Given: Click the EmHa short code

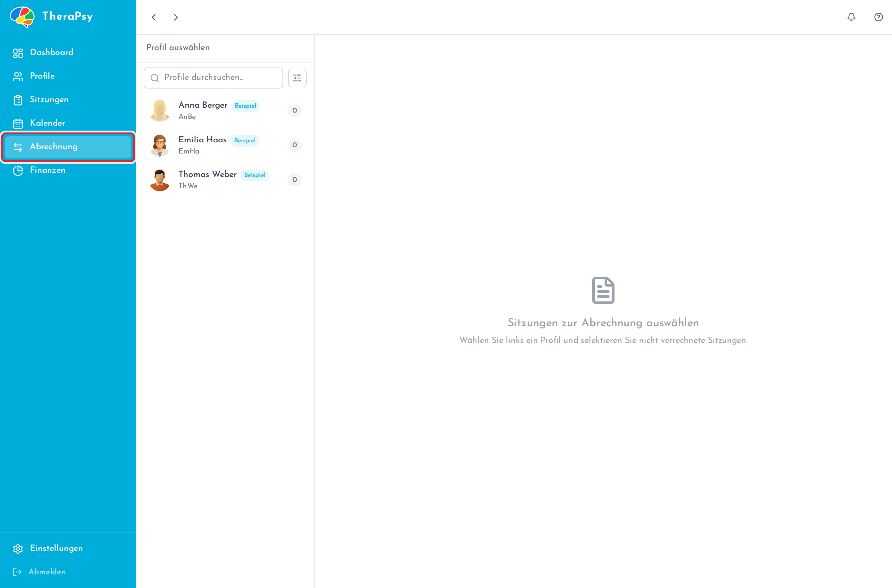Looking at the screenshot, I should pyautogui.click(x=189, y=151).
